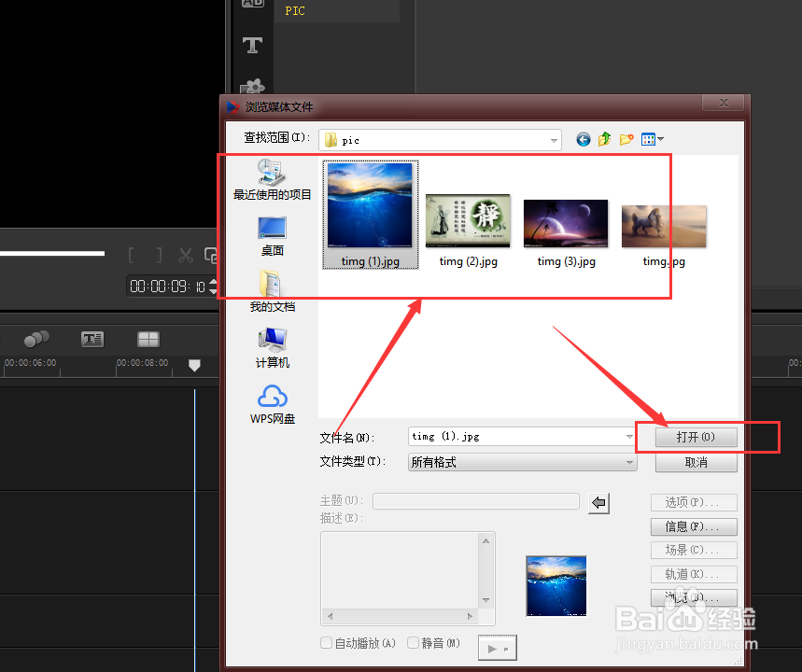
Task: Open the Graphics flower icon in left toolbar
Action: 252,87
